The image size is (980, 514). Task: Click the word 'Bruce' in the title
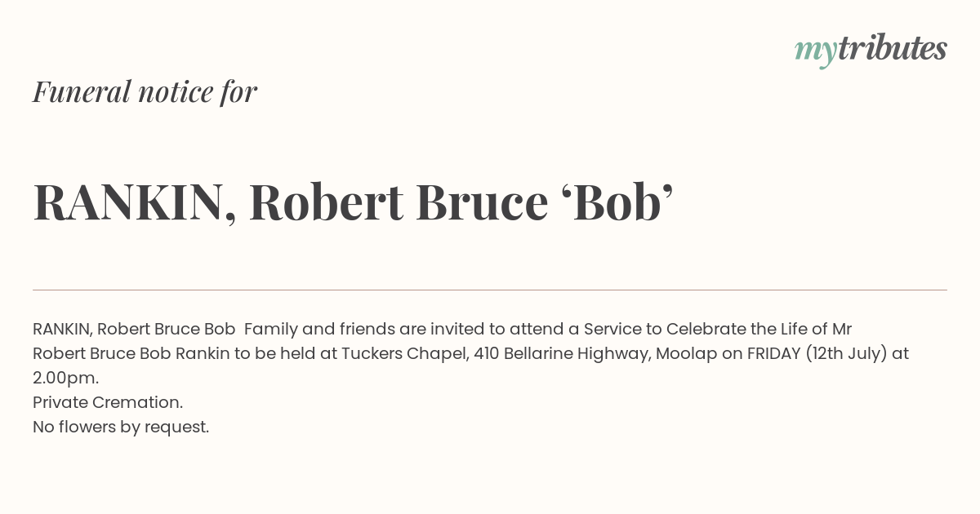(x=482, y=203)
